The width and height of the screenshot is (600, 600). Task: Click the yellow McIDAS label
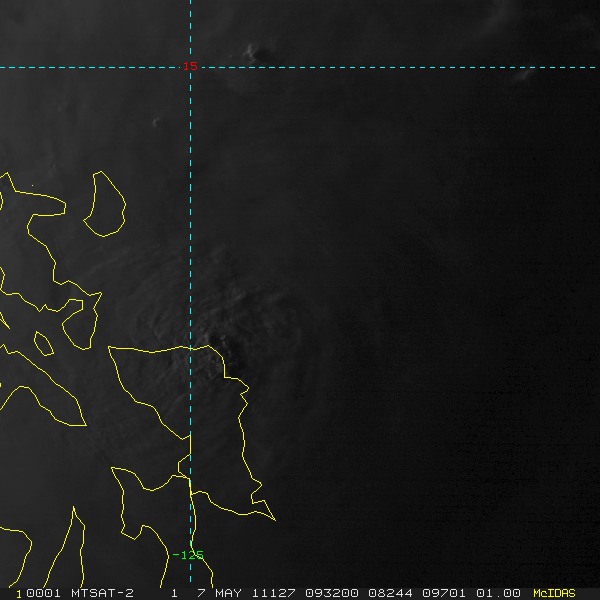click(x=554, y=593)
